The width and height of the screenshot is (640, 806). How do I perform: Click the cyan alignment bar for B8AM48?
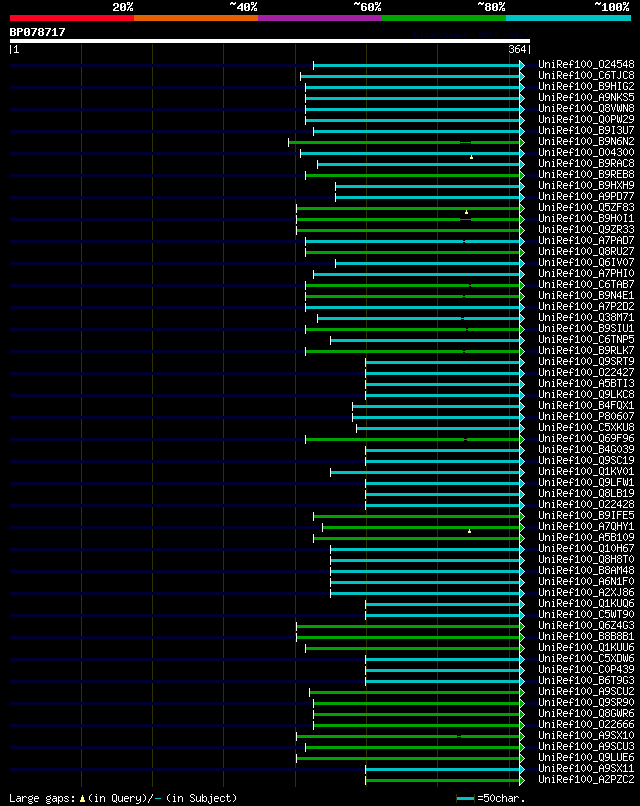coord(425,572)
